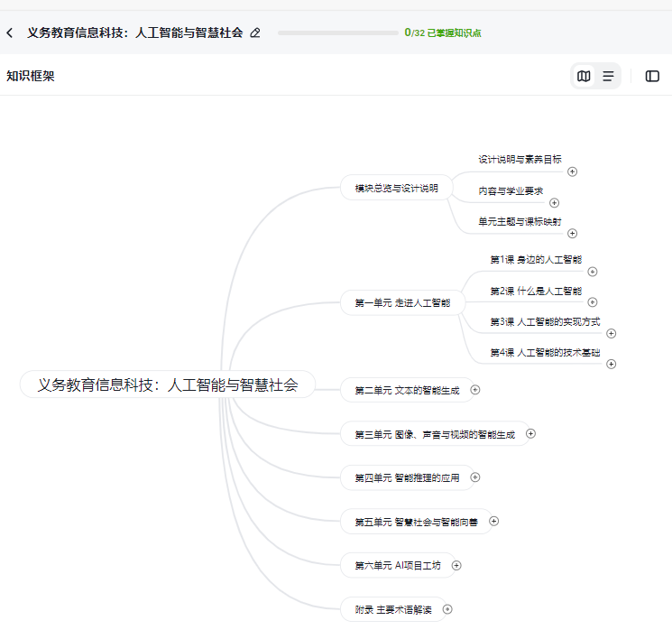Expand 单元主题与课标映射 node
The width and height of the screenshot is (672, 639).
click(572, 233)
